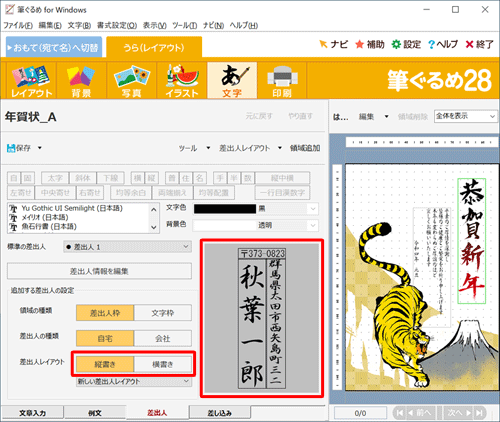The image size is (500, 422).
Task: Select 魚石行書 (日本語) font
Action: pos(49,227)
